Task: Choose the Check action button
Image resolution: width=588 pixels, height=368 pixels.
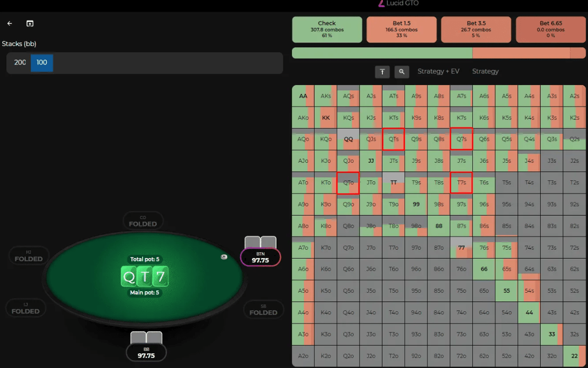Action: [327, 29]
